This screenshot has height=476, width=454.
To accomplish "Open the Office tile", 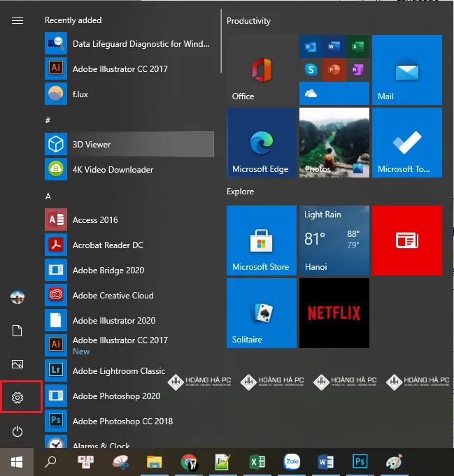I will [261, 70].
